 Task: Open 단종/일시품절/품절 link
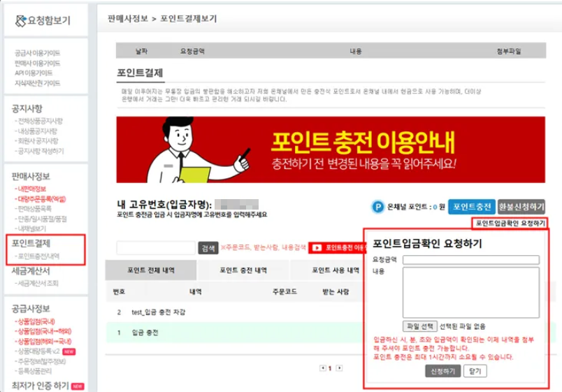pyautogui.click(x=41, y=219)
